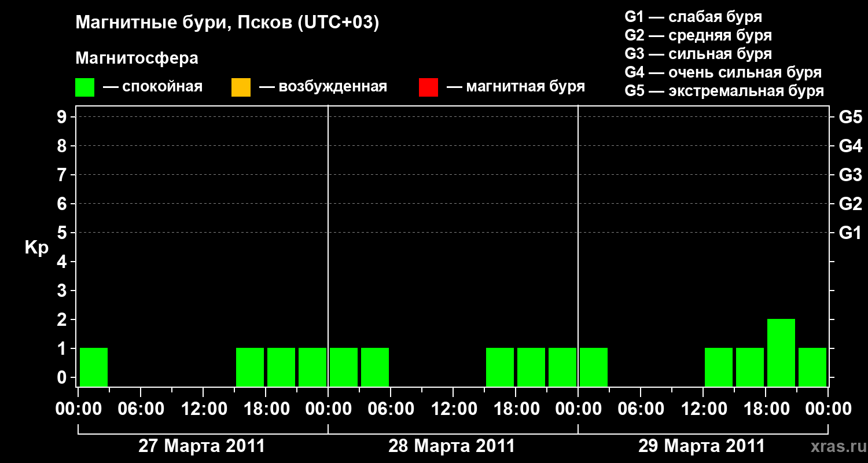Click the 29 March 00:00–03:00 green bar
The height and width of the screenshot is (463, 868).
pyautogui.click(x=594, y=367)
